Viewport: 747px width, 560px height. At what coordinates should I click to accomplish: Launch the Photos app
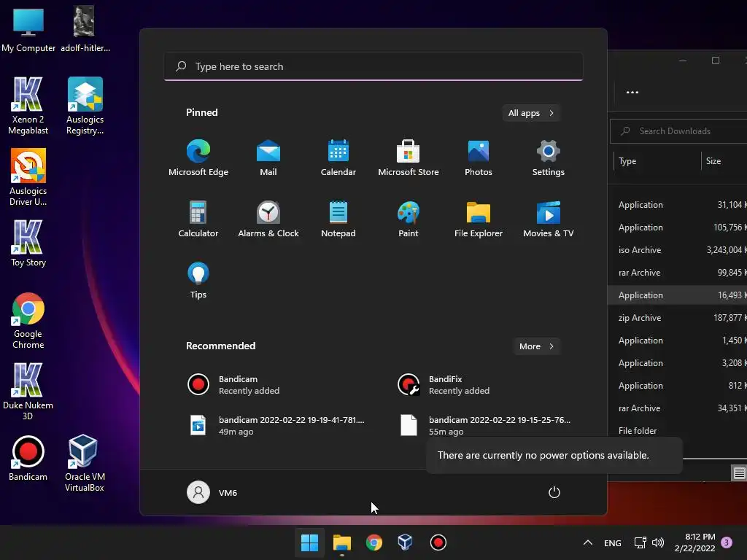coord(479,158)
